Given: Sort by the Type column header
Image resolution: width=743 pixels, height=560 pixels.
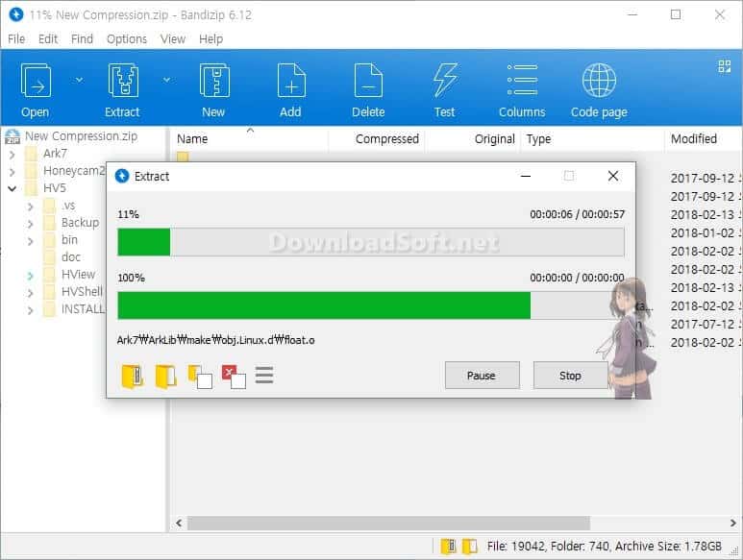Looking at the screenshot, I should click(539, 139).
